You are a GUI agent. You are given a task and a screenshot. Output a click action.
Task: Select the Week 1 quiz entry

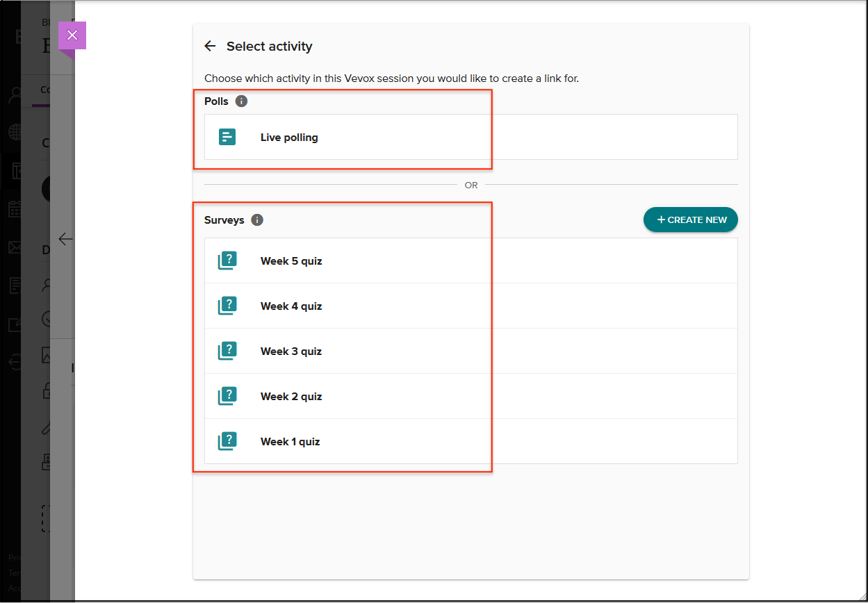(290, 441)
